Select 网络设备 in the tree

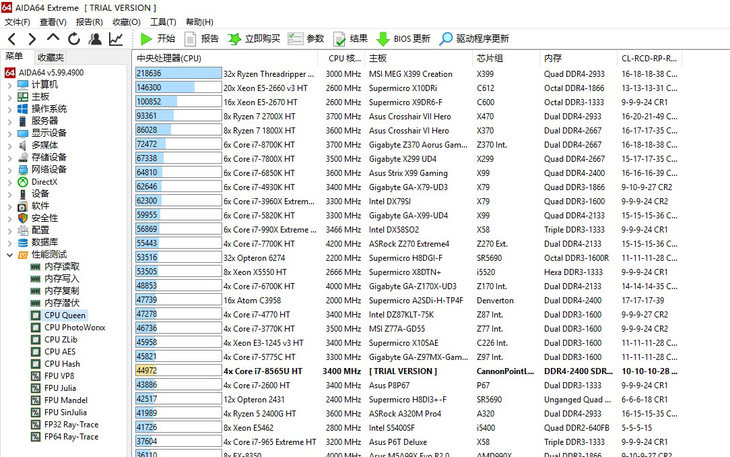[42, 169]
